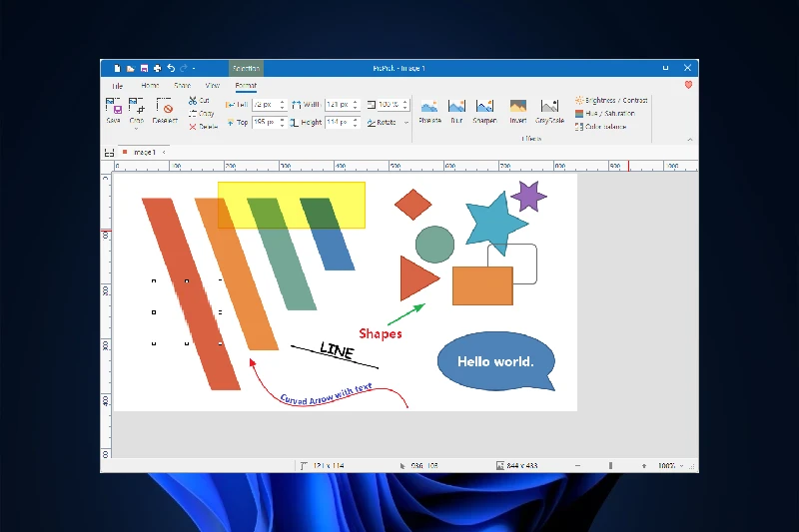Click the Cut command
Image resolution: width=799 pixels, height=532 pixels.
[x=199, y=101]
